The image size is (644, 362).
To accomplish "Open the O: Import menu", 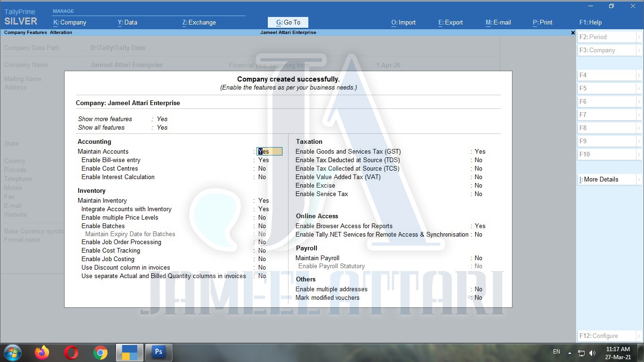I will 404,22.
